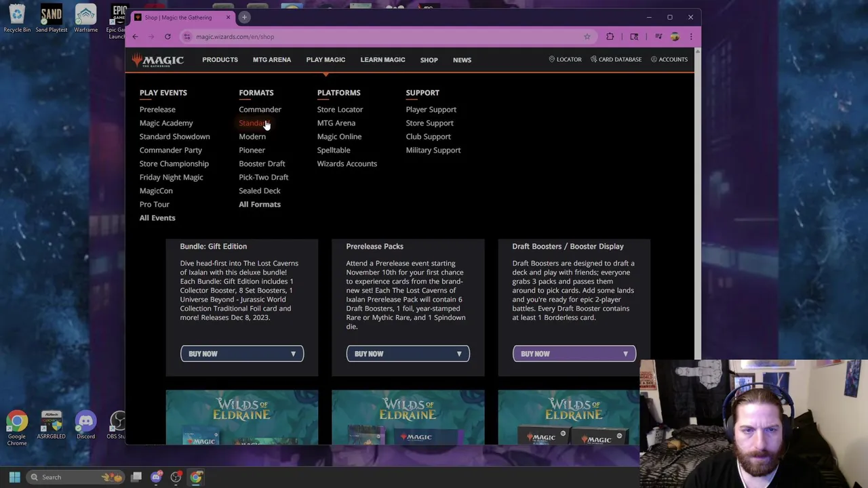The height and width of the screenshot is (488, 868).
Task: Select Magic Academy link
Action: pos(166,123)
